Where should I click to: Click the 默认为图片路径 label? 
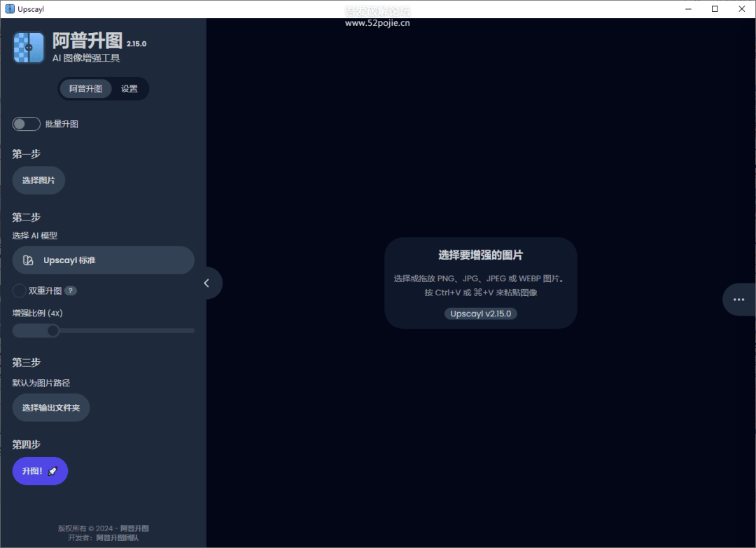[x=41, y=383]
